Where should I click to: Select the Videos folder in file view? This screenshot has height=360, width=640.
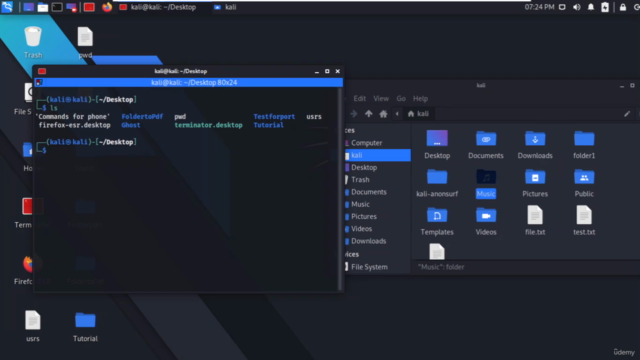(x=486, y=221)
